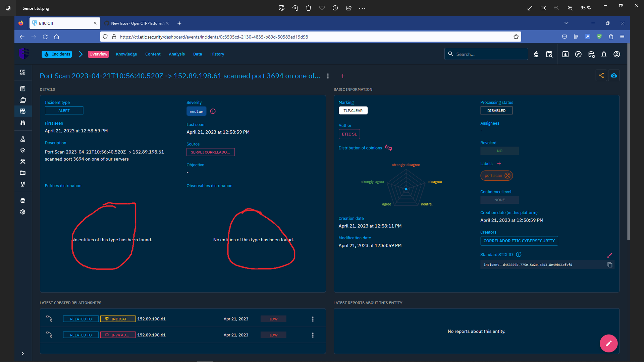Copy the Standard STIX ID
This screenshot has width=644, height=362.
pos(610,265)
